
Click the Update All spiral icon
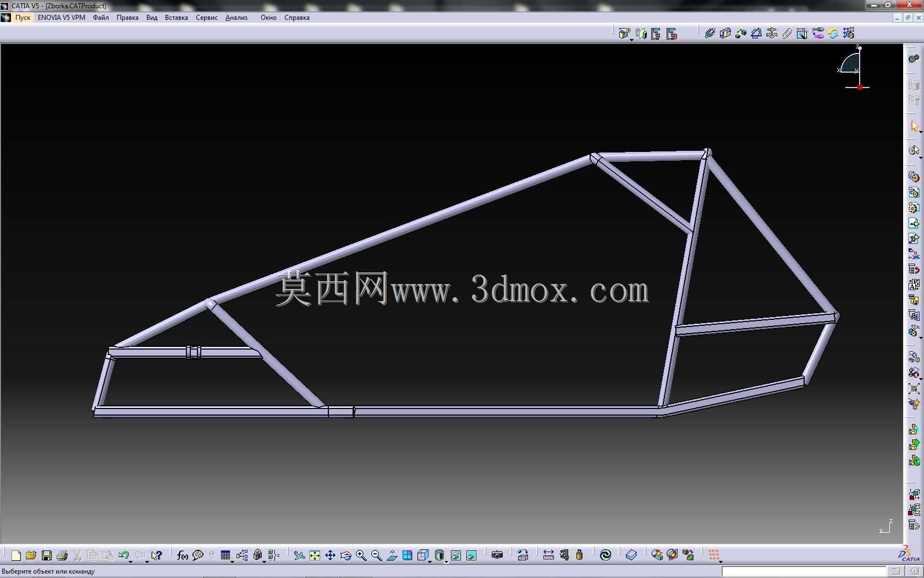606,555
